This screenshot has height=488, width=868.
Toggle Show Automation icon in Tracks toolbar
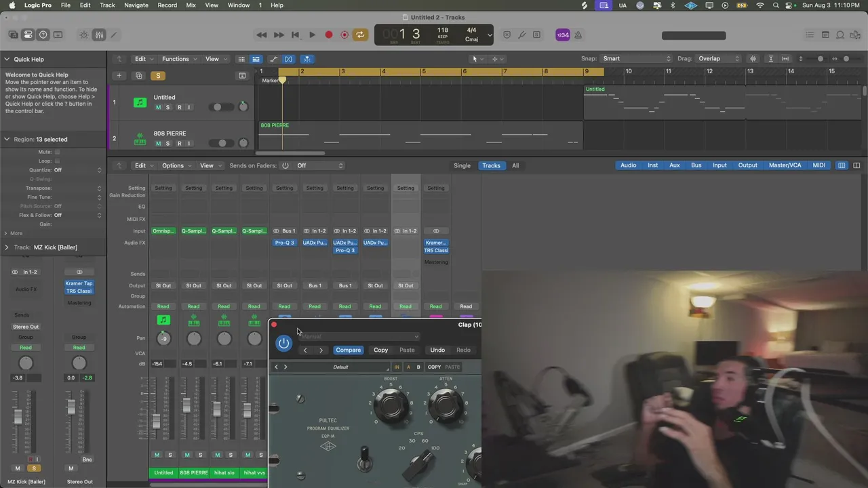[x=273, y=59]
